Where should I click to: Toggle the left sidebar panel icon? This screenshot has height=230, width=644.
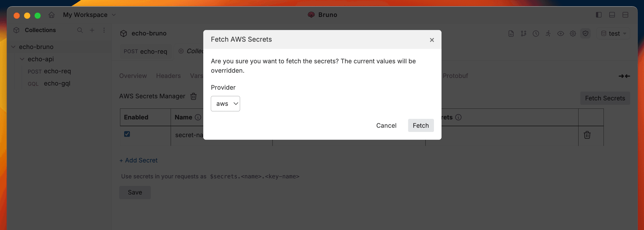(x=599, y=15)
